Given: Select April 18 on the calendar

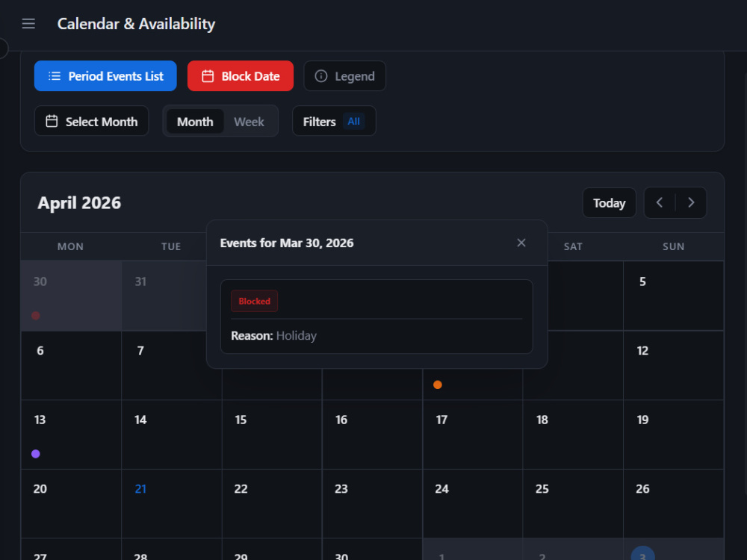Looking at the screenshot, I should 573,435.
